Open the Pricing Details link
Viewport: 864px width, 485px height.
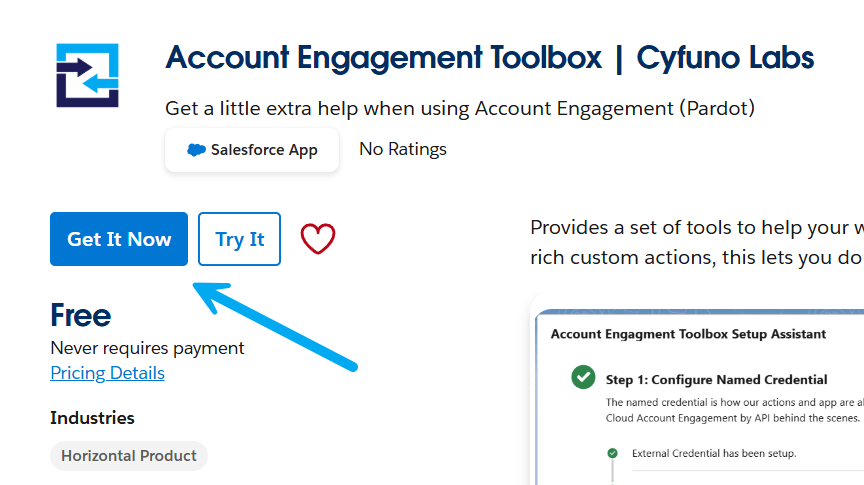pos(107,373)
